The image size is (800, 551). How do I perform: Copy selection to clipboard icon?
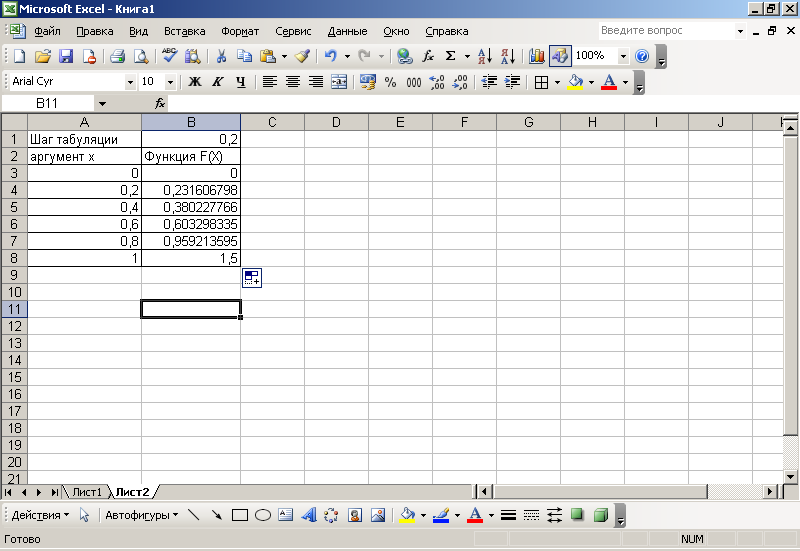click(x=244, y=56)
